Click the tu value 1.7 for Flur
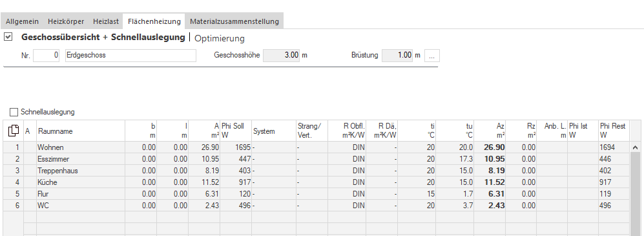The height and width of the screenshot is (236, 644). (455, 194)
